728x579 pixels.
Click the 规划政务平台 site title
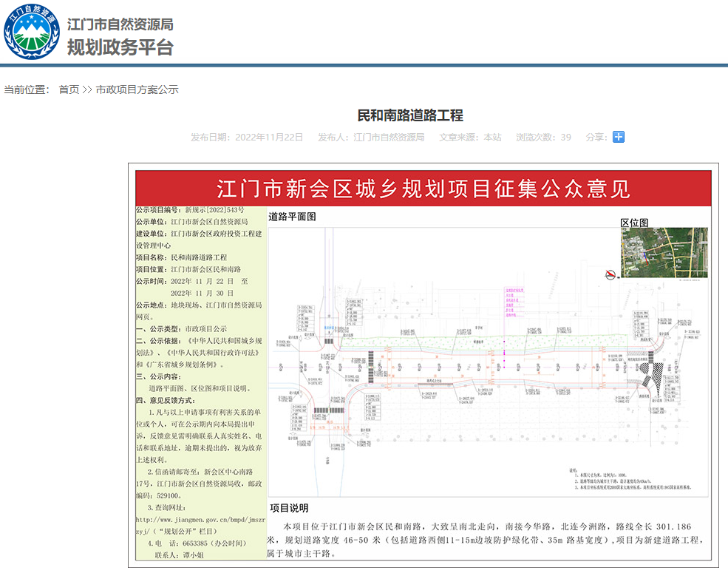tap(120, 47)
